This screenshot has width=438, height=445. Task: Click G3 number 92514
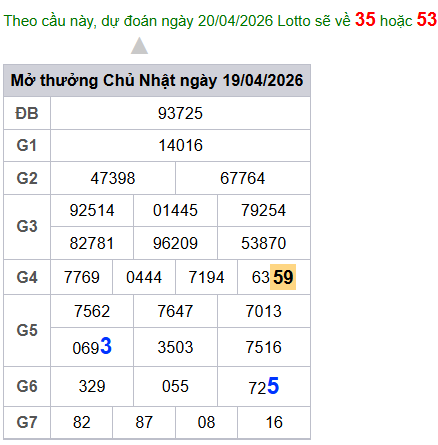click(x=92, y=211)
